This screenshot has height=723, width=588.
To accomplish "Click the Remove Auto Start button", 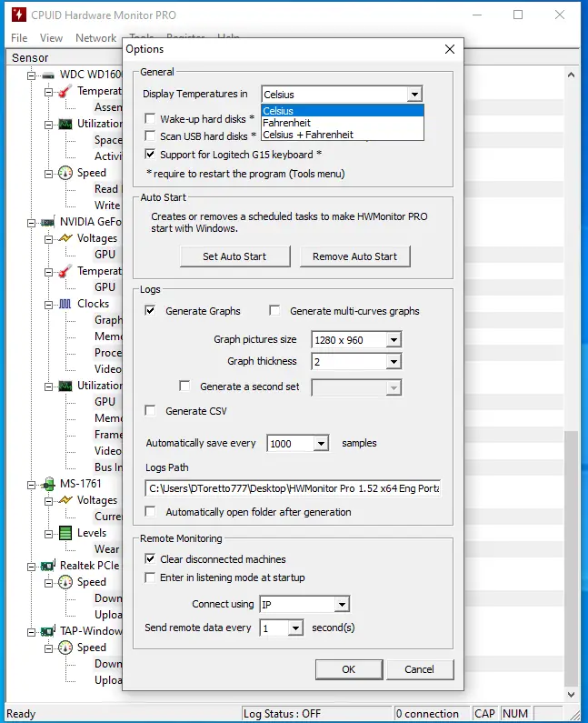I will click(x=354, y=256).
